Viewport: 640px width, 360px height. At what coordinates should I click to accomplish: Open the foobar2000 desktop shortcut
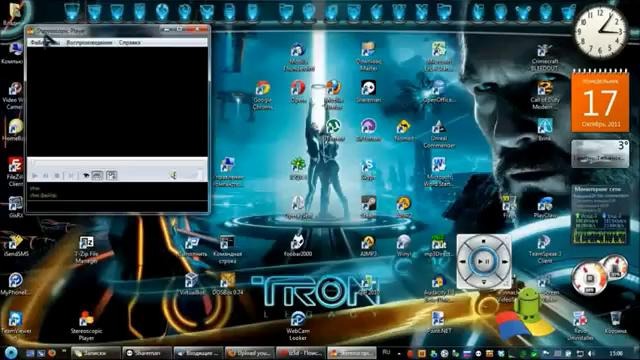pyautogui.click(x=298, y=245)
